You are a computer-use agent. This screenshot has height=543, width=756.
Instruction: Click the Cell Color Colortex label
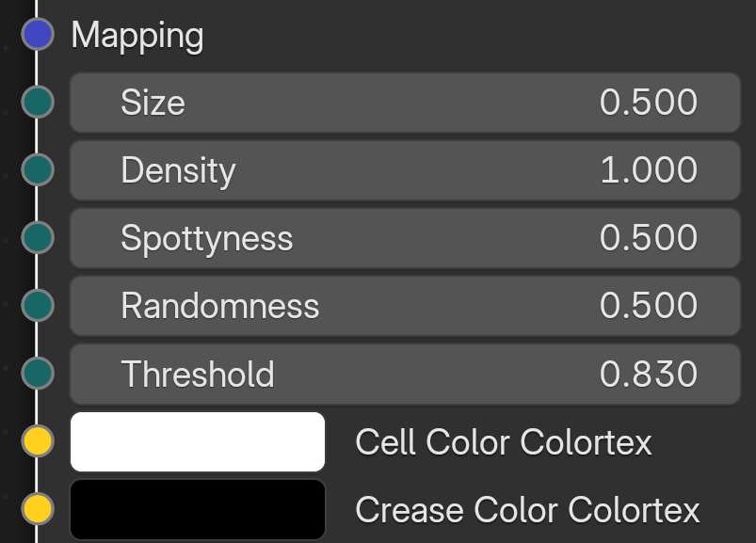504,441
